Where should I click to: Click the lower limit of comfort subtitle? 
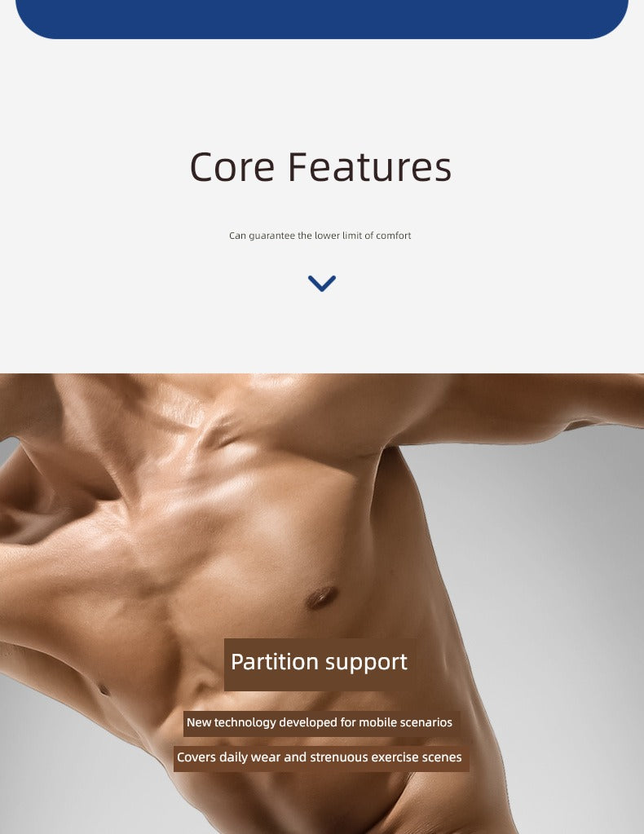pyautogui.click(x=320, y=235)
